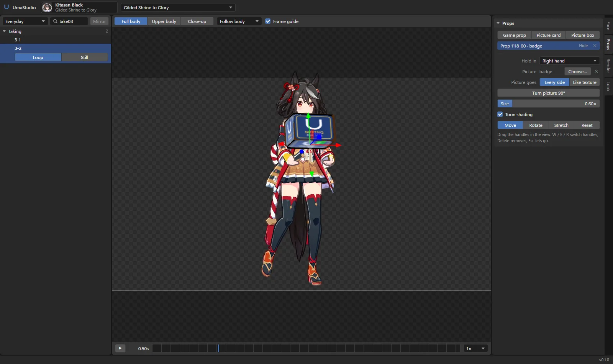
Task: Click the timeline scrubber track
Action: [306, 348]
